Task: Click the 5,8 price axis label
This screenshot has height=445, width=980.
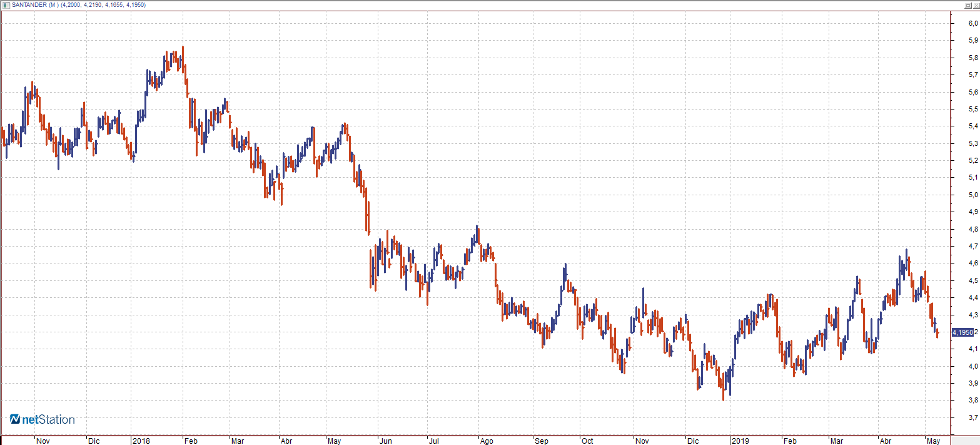Action: click(973, 58)
